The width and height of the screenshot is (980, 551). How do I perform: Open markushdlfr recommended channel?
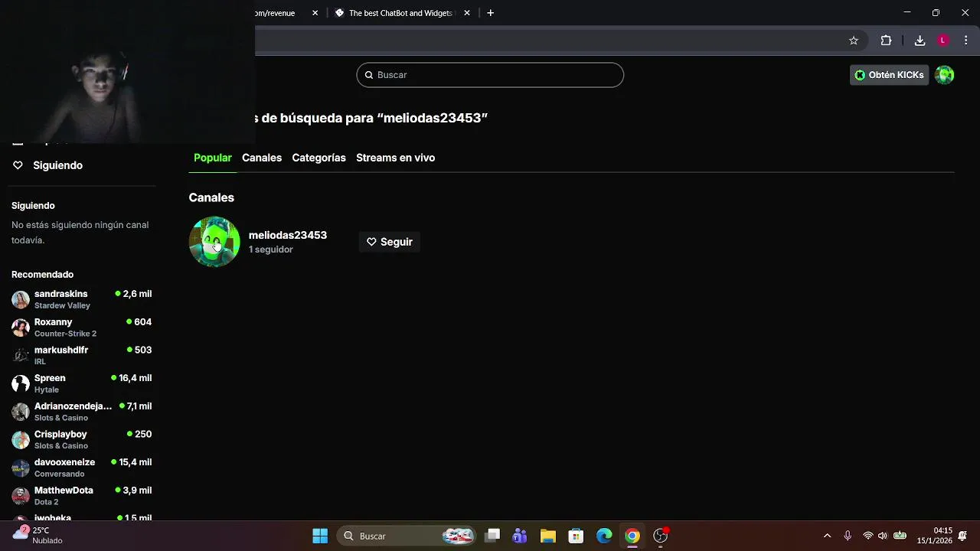pyautogui.click(x=82, y=355)
